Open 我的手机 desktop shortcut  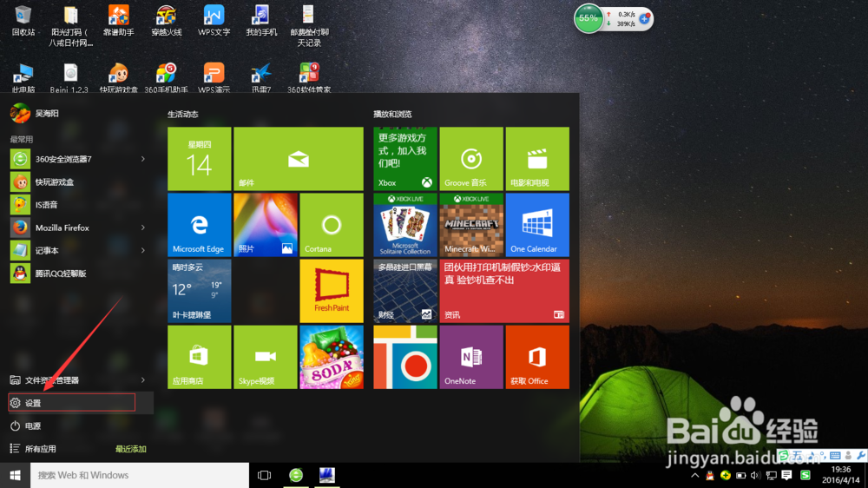click(x=261, y=21)
